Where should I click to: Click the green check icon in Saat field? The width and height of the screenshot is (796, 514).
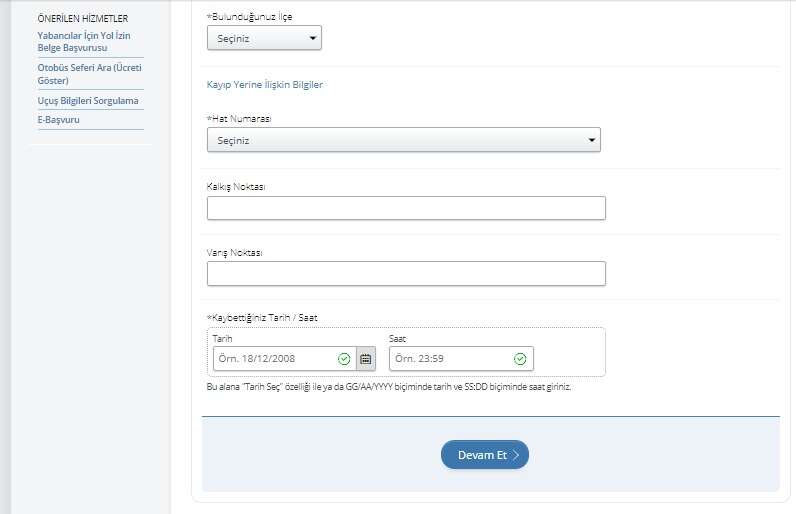pyautogui.click(x=520, y=358)
